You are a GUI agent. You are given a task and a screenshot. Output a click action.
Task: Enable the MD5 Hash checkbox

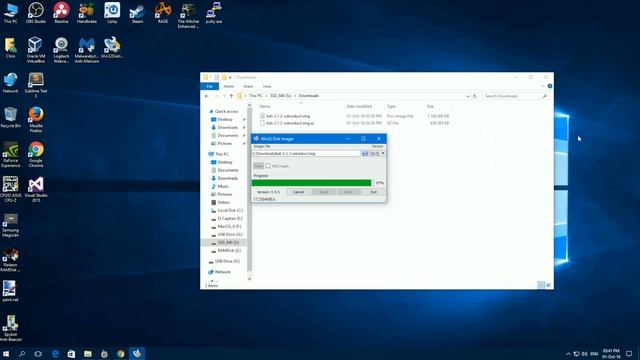tap(268, 166)
